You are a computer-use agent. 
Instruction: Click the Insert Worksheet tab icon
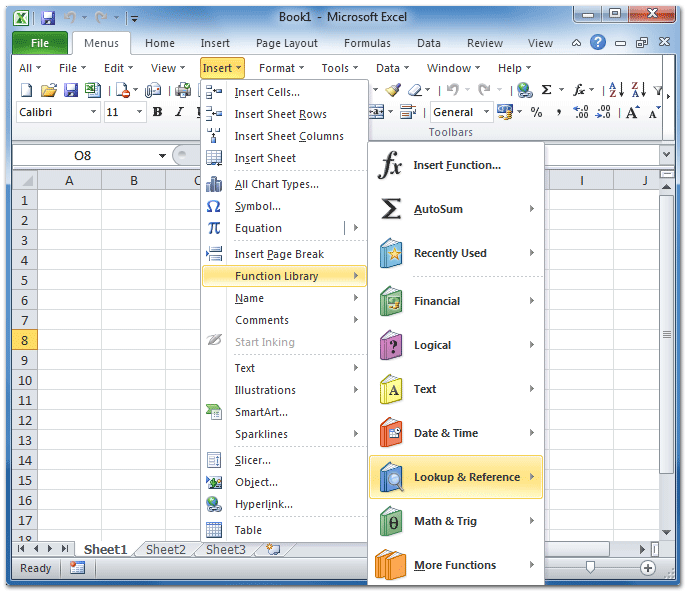tap(273, 549)
